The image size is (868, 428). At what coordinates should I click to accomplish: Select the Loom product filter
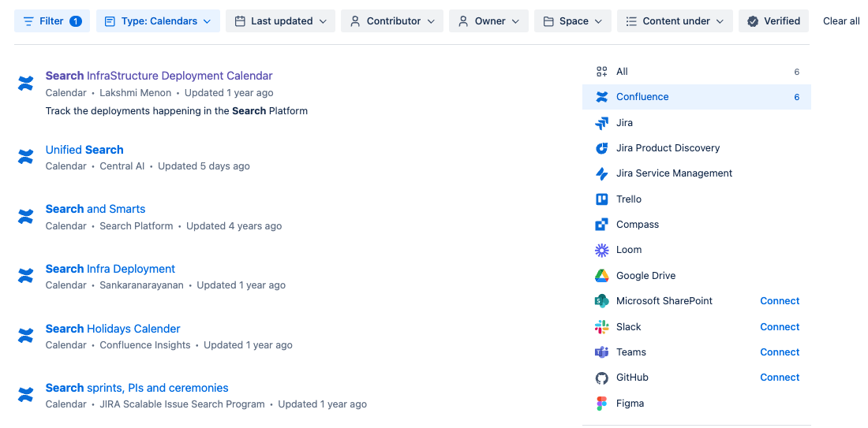pyautogui.click(x=697, y=250)
